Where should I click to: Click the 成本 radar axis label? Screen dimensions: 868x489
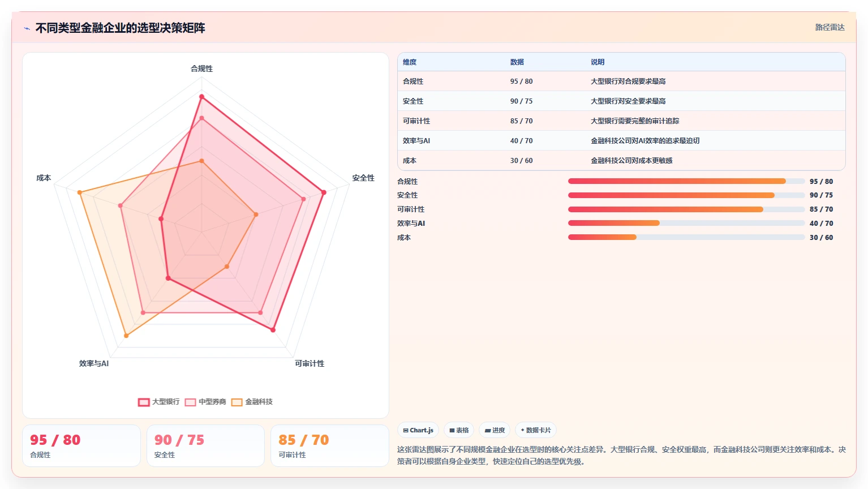[x=44, y=178]
